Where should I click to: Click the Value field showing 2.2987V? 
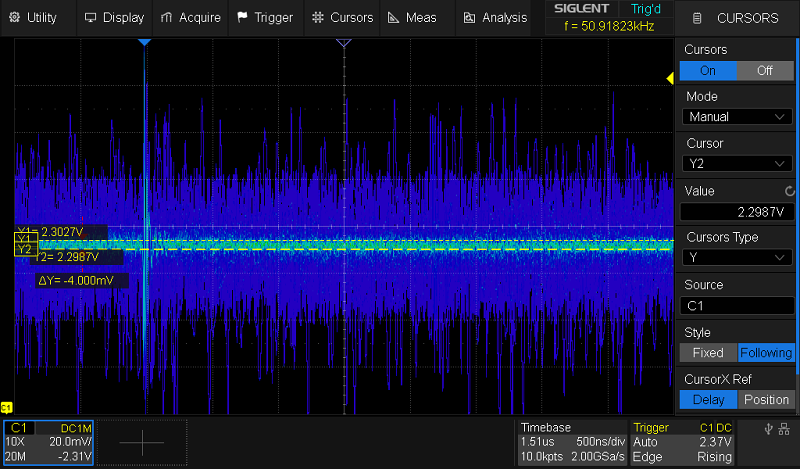[x=737, y=212]
